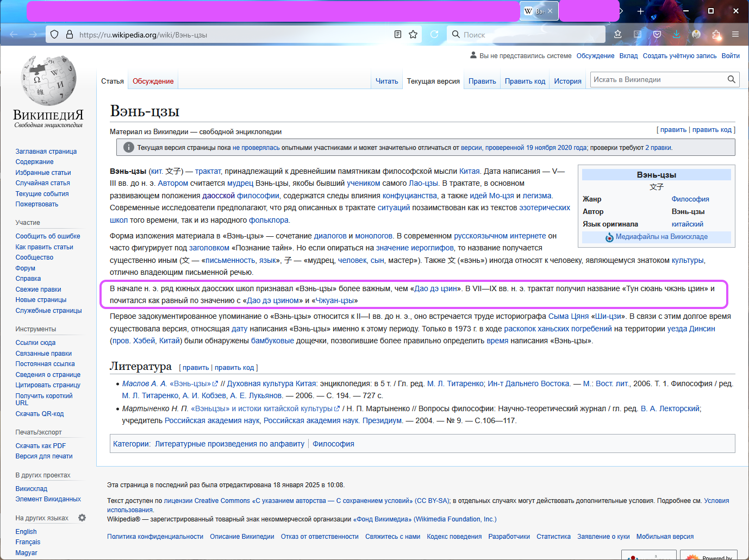Open the Читать view tab
The image size is (749, 560).
pos(386,81)
